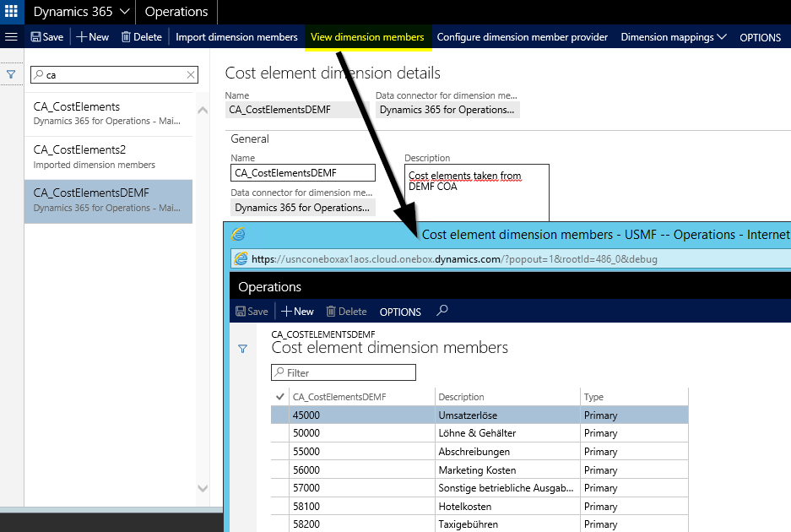791x532 pixels.
Task: Click the filter funnel icon in popup window
Action: (243, 349)
